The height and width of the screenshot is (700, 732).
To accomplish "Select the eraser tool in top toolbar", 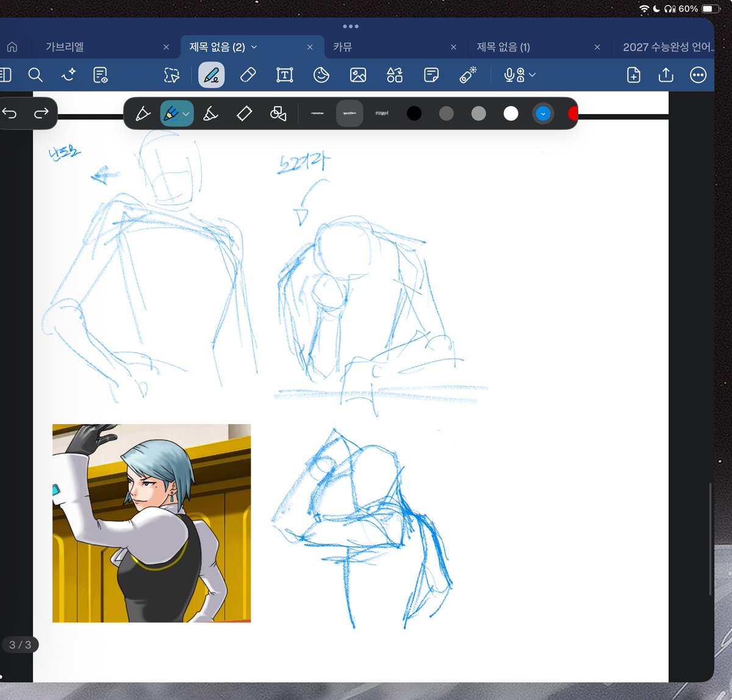I will click(248, 74).
